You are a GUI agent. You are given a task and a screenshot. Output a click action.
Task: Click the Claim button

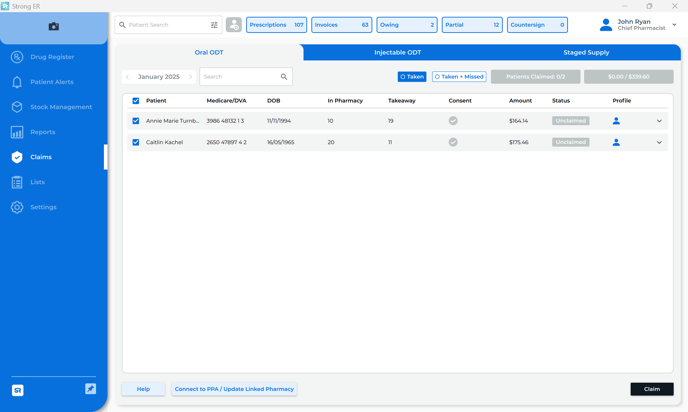652,389
